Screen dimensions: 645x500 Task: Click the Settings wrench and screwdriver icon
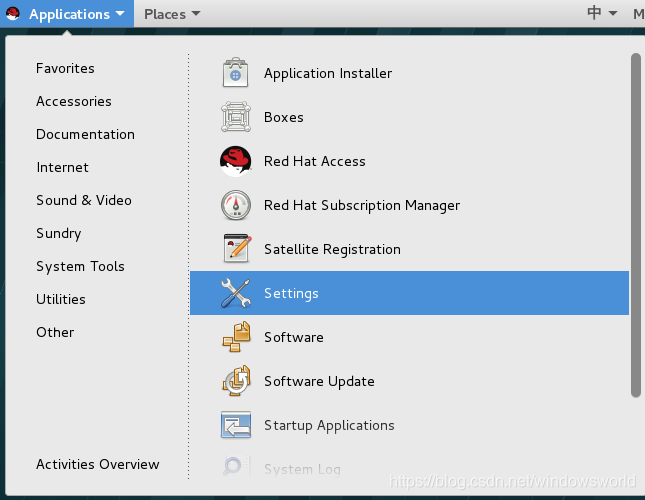coord(235,293)
